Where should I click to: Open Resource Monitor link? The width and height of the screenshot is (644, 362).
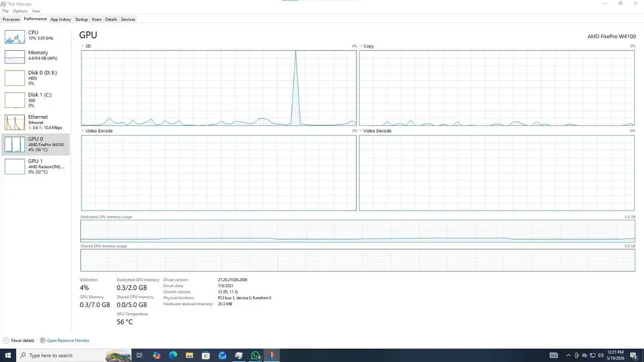pos(68,340)
